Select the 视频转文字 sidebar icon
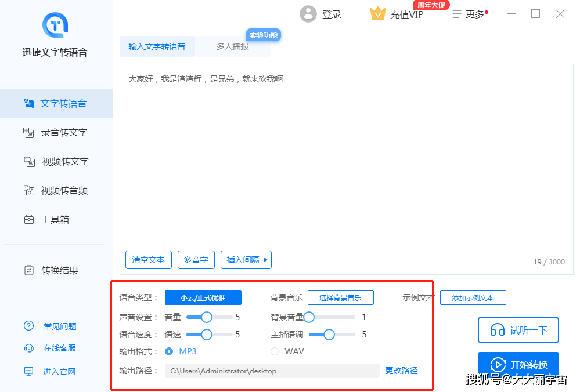This screenshot has height=392, width=580. (29, 162)
